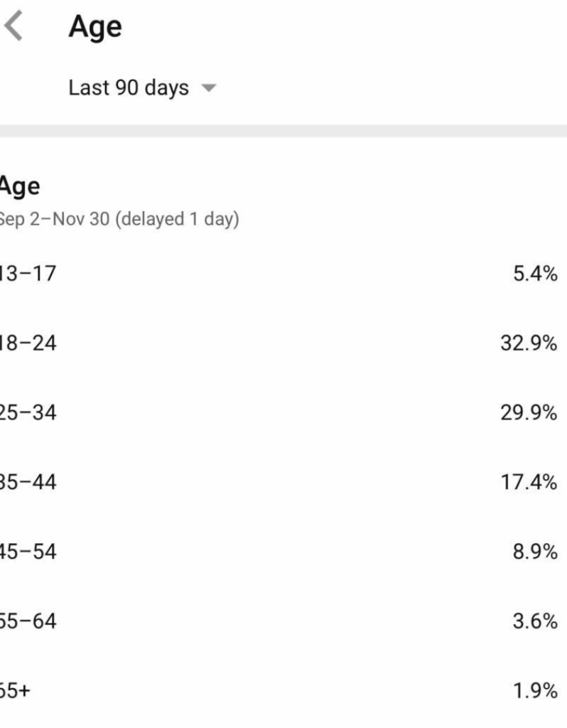567x728 pixels.
Task: Click the 3.6% percentage
Action: point(535,621)
